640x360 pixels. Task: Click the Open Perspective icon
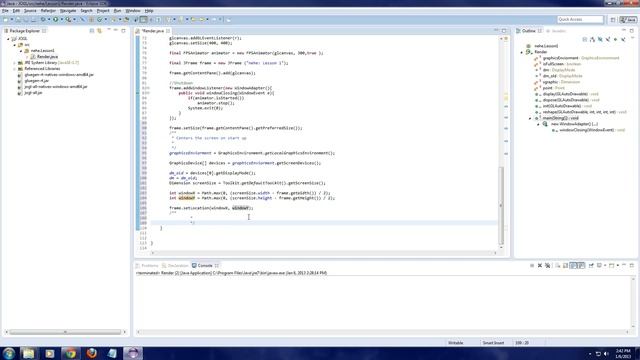(x=613, y=20)
